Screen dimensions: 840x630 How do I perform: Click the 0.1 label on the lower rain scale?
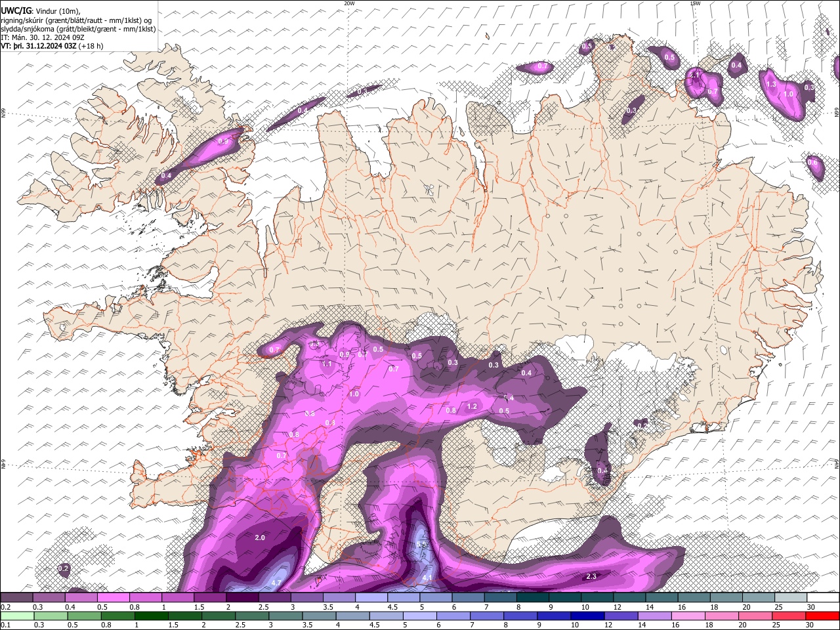pos(5,625)
